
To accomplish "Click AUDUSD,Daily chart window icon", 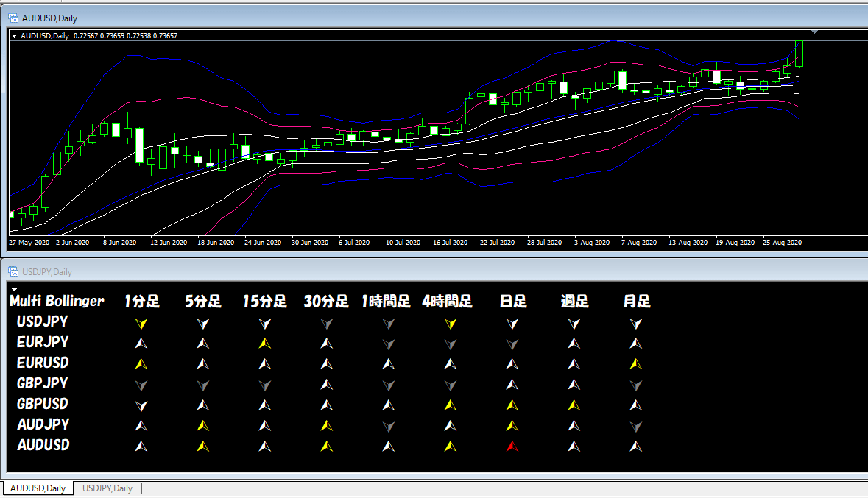I will click(x=13, y=18).
